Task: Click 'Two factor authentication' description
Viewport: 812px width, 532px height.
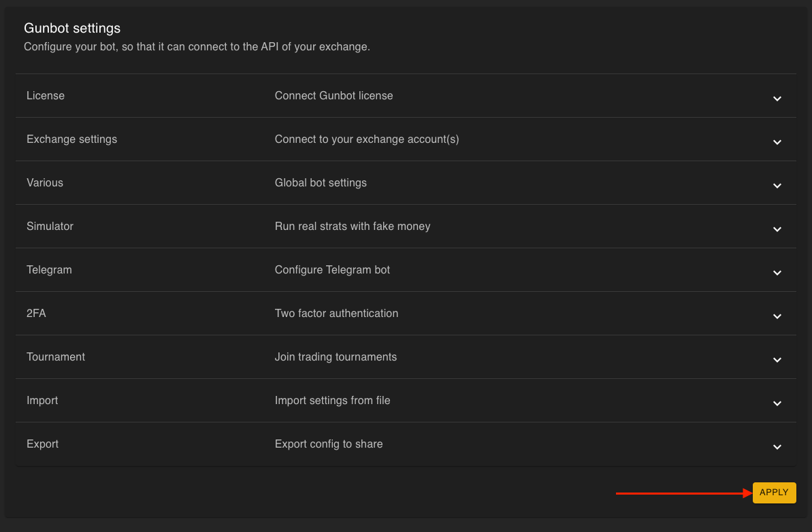Action: 336,313
